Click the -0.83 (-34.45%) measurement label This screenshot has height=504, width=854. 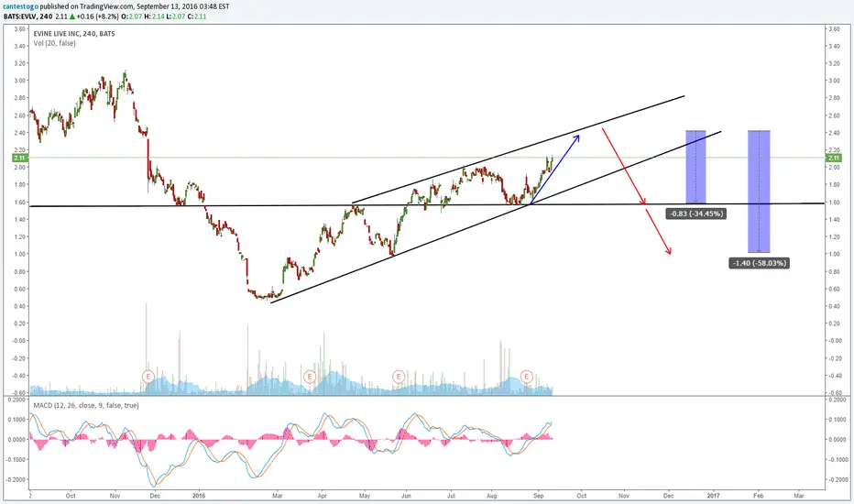[696, 214]
